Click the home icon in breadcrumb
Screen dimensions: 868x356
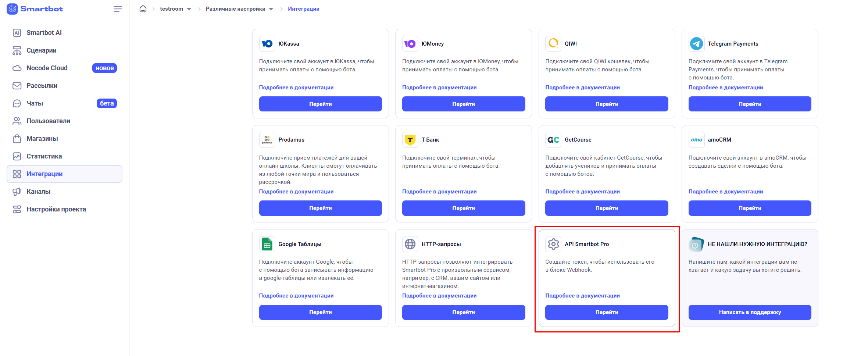[x=143, y=9]
